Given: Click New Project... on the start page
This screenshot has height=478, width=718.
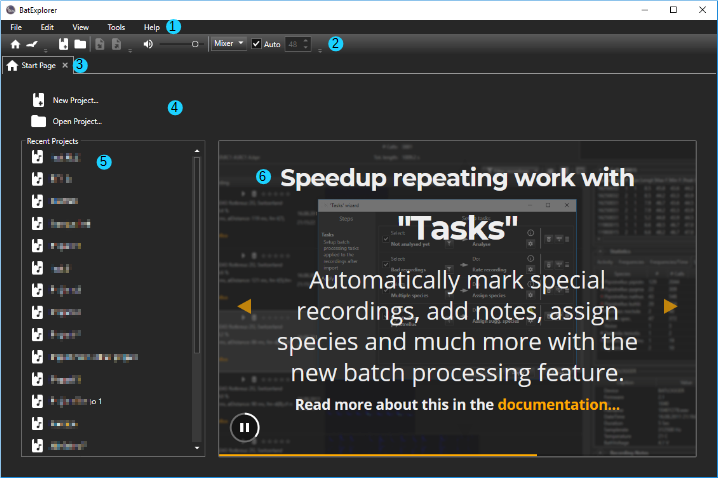Looking at the screenshot, I should point(65,100).
